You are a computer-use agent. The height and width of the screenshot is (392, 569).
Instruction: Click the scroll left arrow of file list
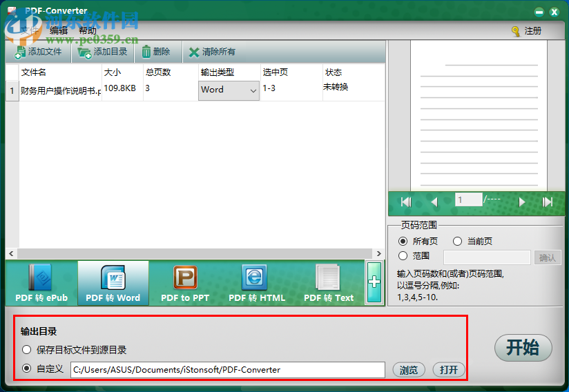click(11, 253)
